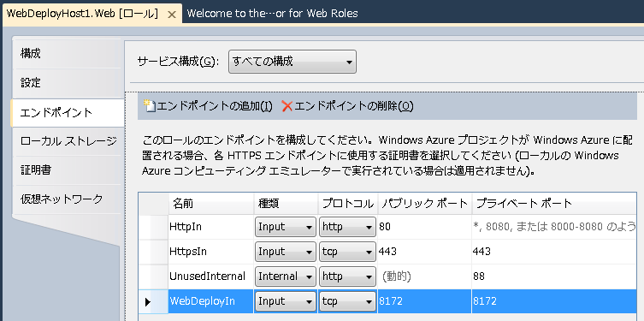Click the 名前 column header
The height and width of the screenshot is (321, 644).
point(211,203)
